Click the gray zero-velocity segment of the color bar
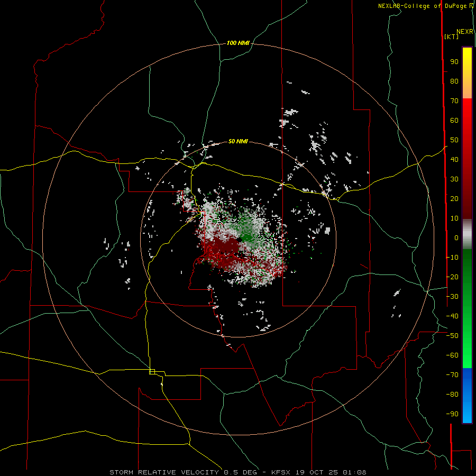This screenshot has height=476, width=476. click(x=467, y=234)
